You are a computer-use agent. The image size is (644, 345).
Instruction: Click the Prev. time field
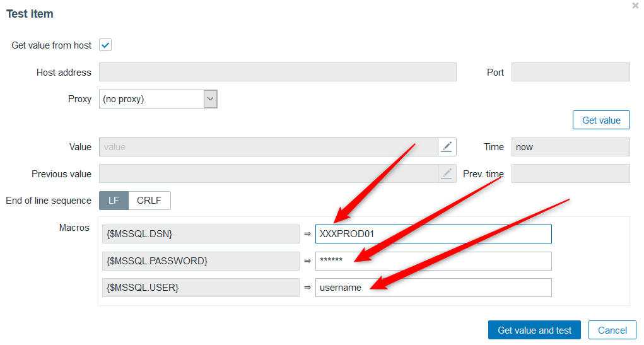click(570, 173)
